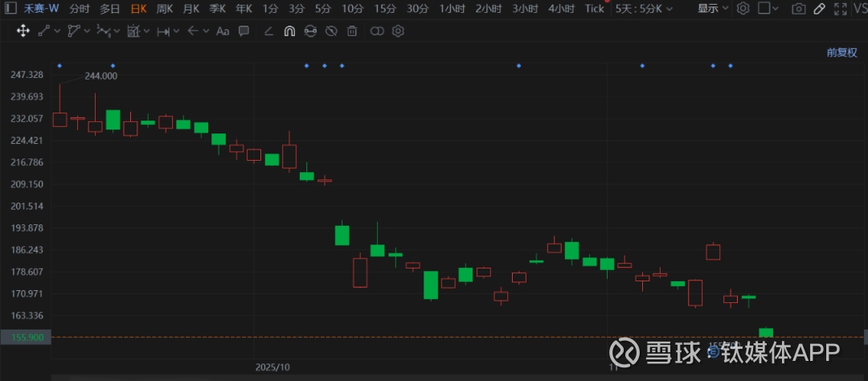Expand the line tool dropdown arrow

point(57,31)
